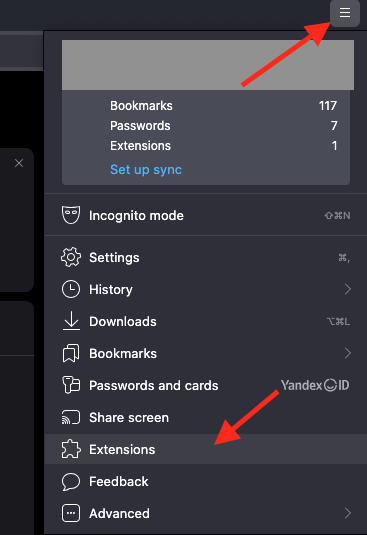This screenshot has height=535, width=367.
Task: Close the side panel with X
Action: (x=19, y=163)
